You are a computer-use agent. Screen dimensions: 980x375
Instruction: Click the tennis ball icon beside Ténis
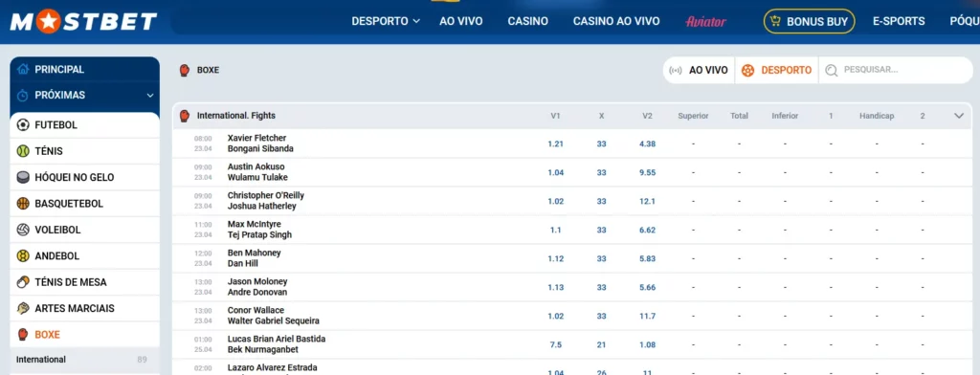pyautogui.click(x=23, y=151)
